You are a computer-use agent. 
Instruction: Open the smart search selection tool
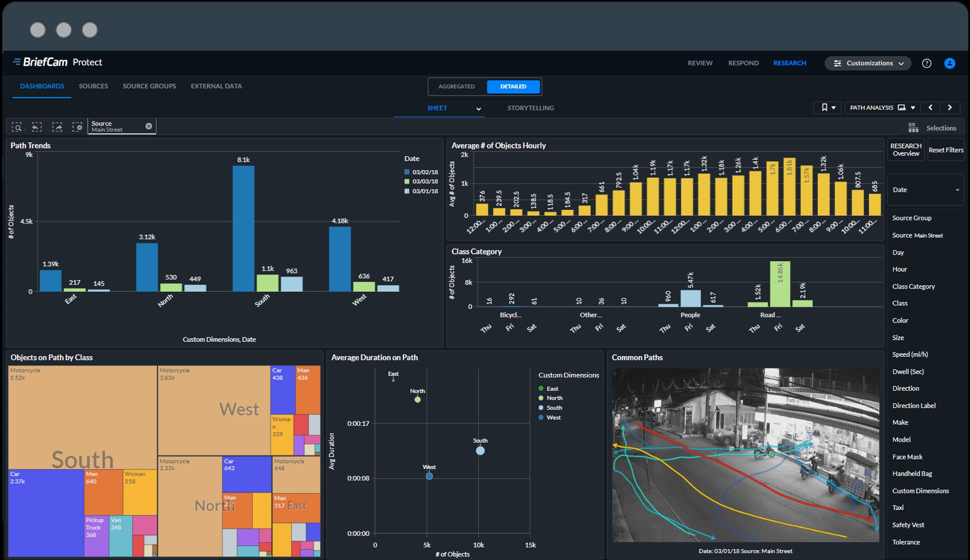pos(17,127)
